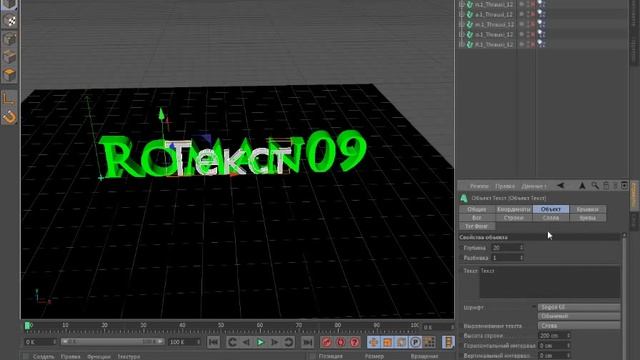This screenshot has height=360, width=640.
Task: Open font style dropdown showing Обычный
Action: click(579, 316)
